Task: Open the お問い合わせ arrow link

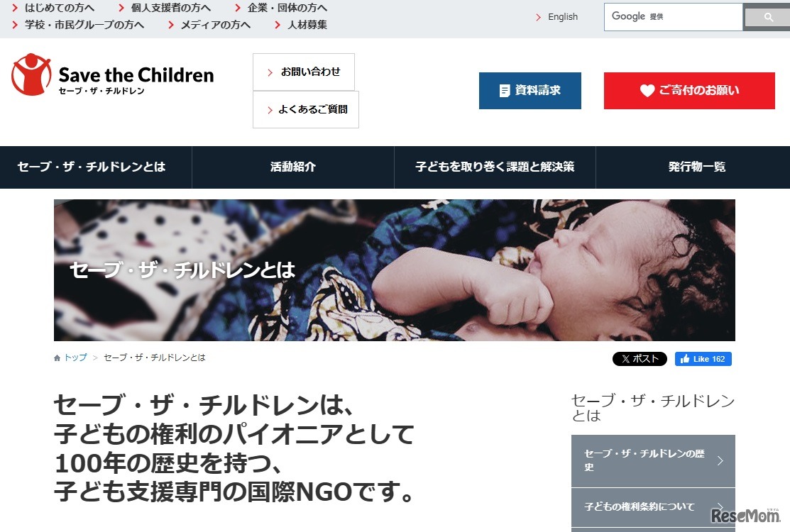Action: (x=304, y=72)
